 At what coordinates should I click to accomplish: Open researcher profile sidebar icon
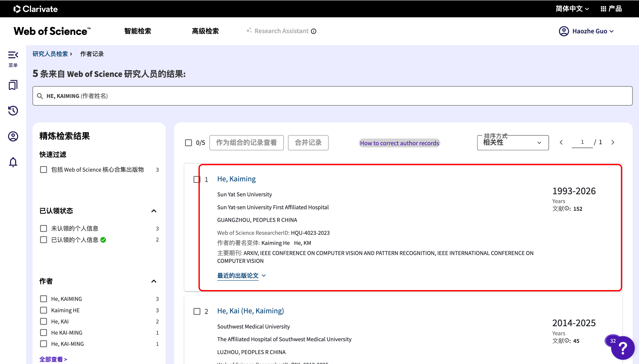click(13, 136)
